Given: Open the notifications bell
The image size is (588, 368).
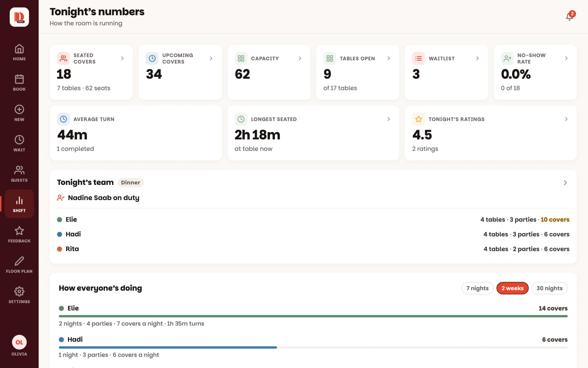Looking at the screenshot, I should pos(570,17).
